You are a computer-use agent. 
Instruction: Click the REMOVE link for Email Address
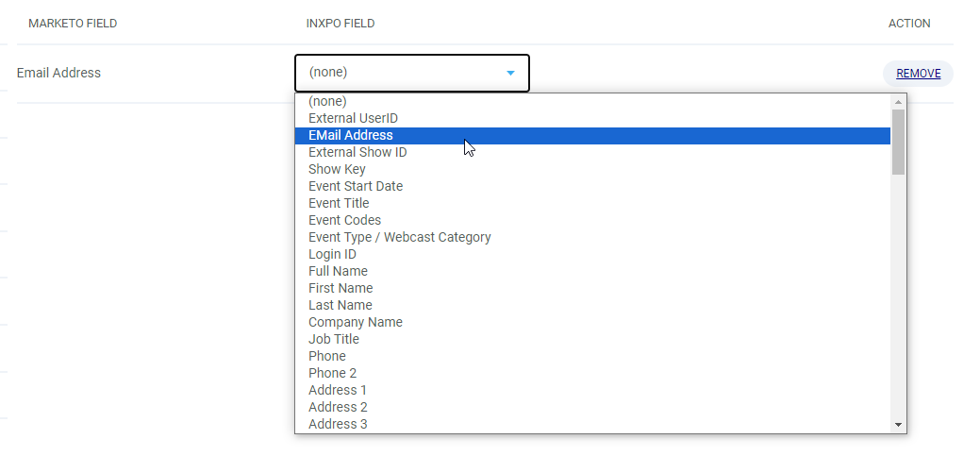pos(918,74)
